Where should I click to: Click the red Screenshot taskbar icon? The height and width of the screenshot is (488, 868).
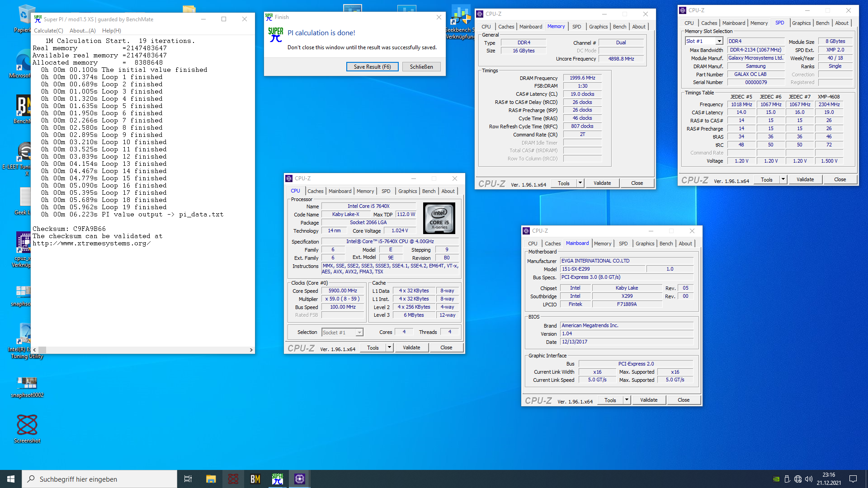(x=233, y=479)
